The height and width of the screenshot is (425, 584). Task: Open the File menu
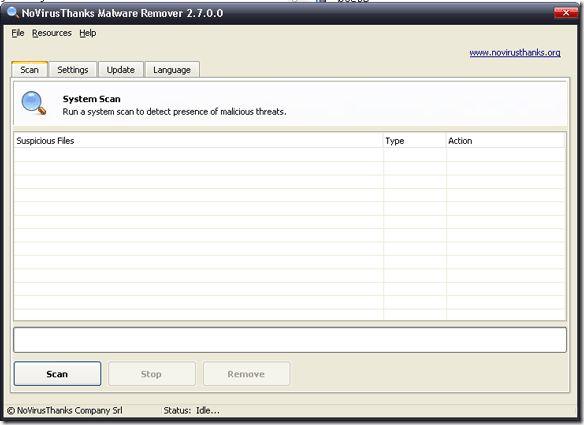click(x=18, y=33)
